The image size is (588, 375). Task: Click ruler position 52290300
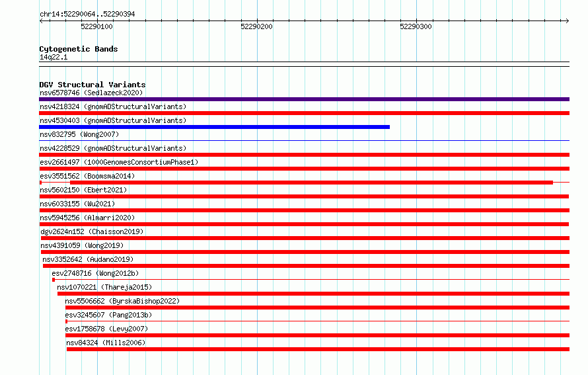(x=416, y=26)
